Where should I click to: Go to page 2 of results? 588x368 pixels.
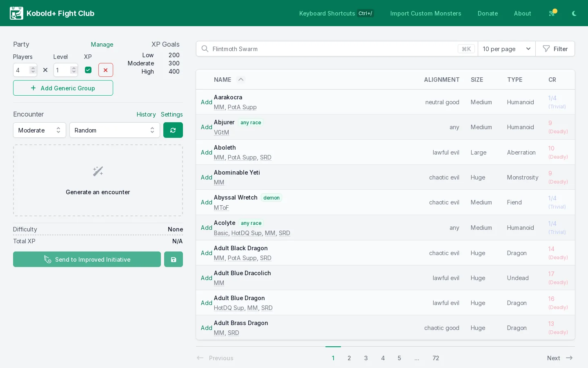(x=349, y=358)
